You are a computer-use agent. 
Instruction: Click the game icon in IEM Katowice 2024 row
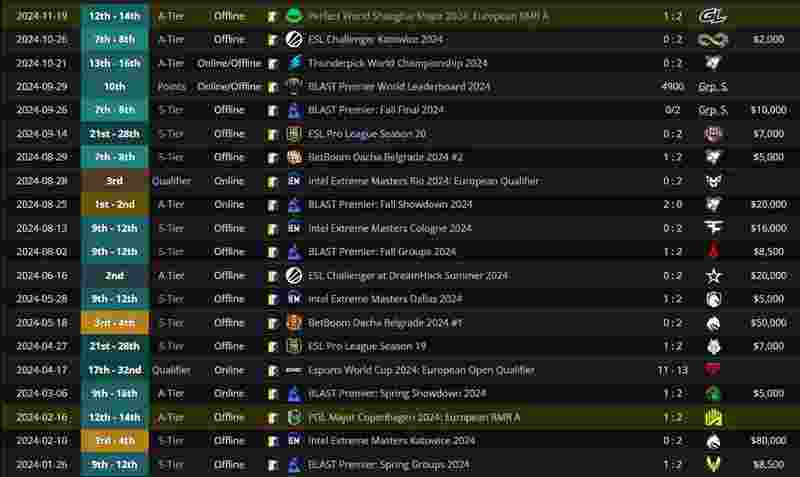click(x=273, y=441)
